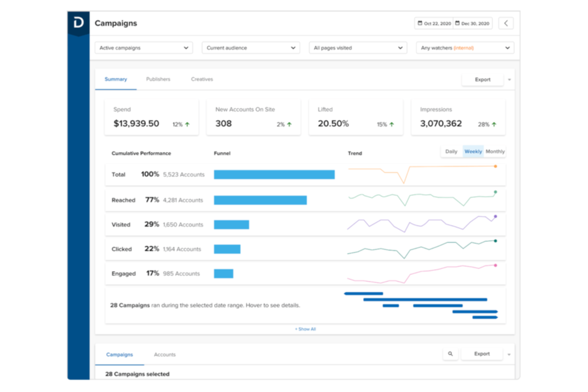Expand arrow next to bottom Export button
This screenshot has width=588, height=392.
point(509,354)
